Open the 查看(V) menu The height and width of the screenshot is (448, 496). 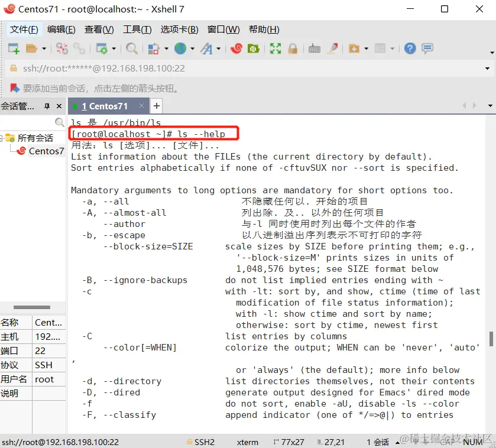[x=99, y=30]
